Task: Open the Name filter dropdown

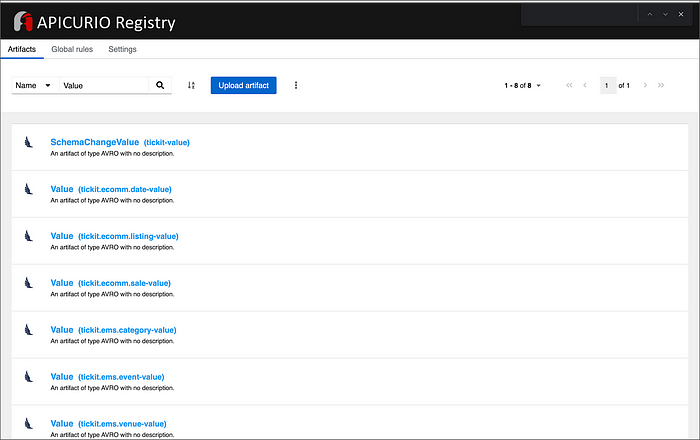Action: (35, 85)
